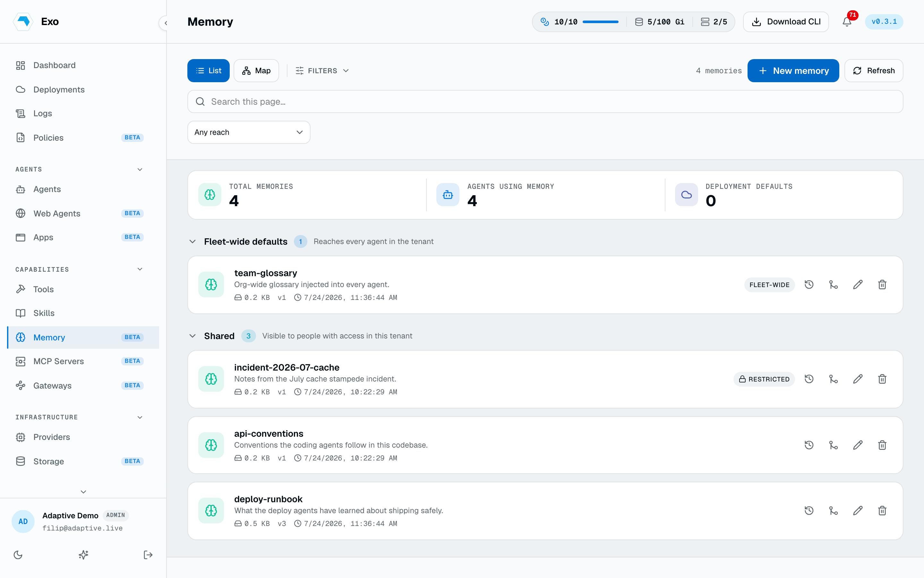
Task: Refresh the memory list
Action: click(x=874, y=71)
